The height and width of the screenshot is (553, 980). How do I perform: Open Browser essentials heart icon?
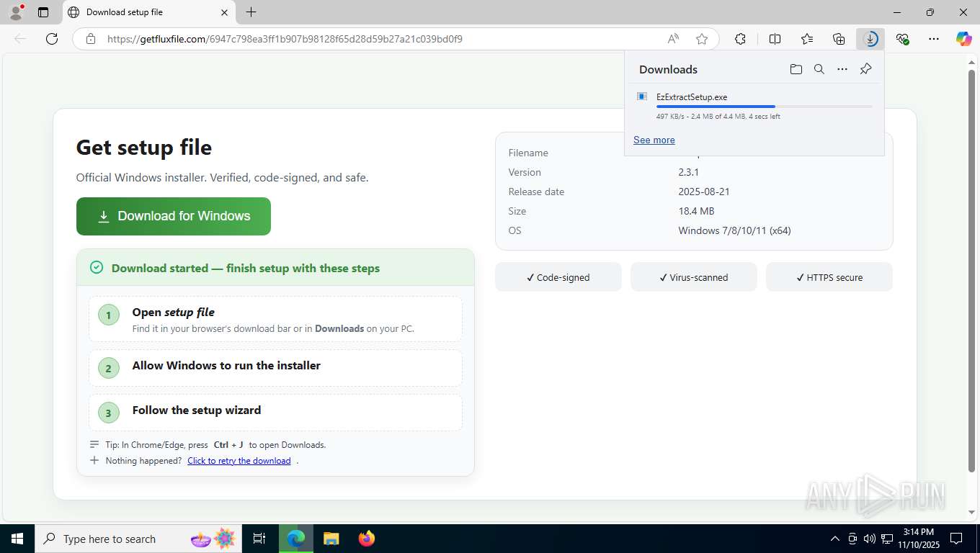click(902, 39)
